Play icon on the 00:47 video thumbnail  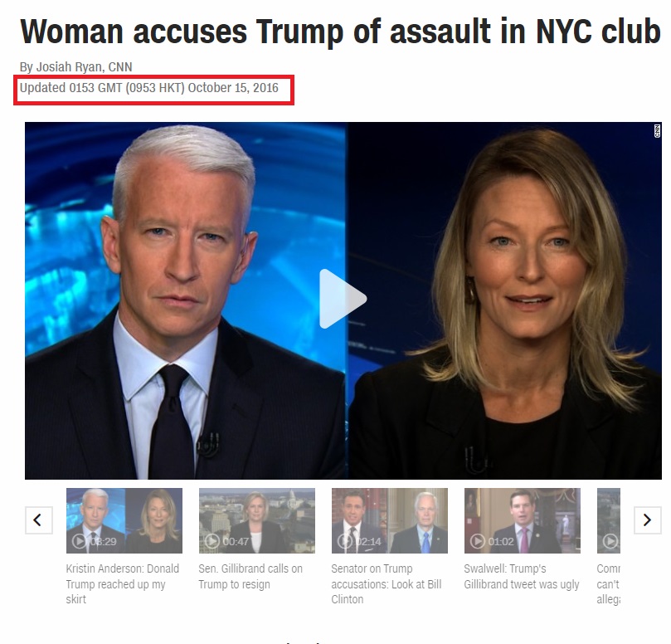point(212,541)
